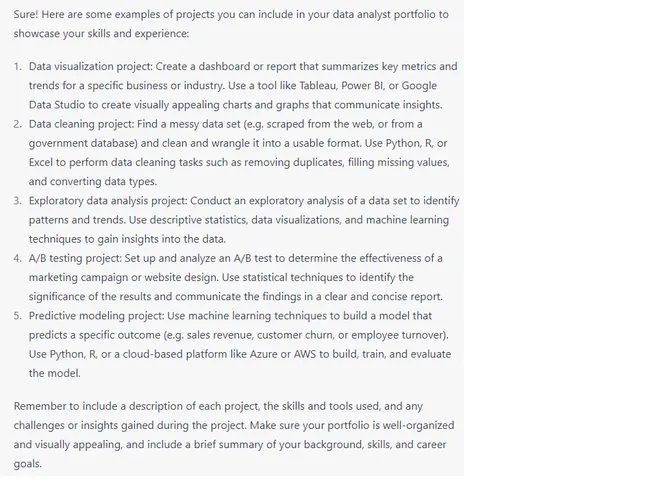Click the last line reading "goals."

[28, 463]
